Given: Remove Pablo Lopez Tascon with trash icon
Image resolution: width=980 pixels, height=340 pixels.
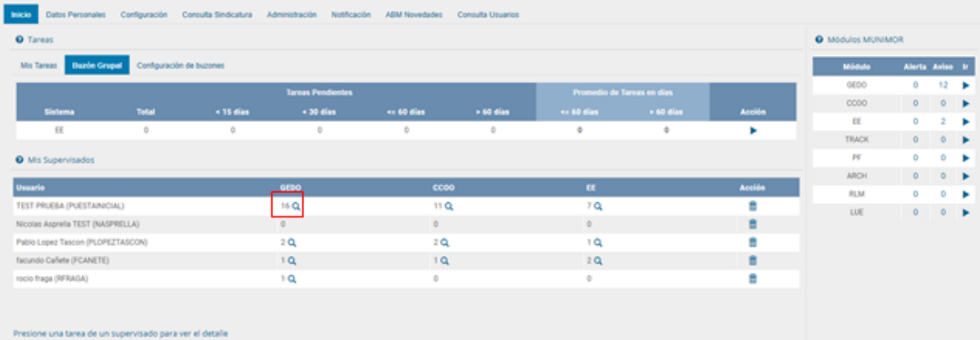Looking at the screenshot, I should click(x=752, y=242).
